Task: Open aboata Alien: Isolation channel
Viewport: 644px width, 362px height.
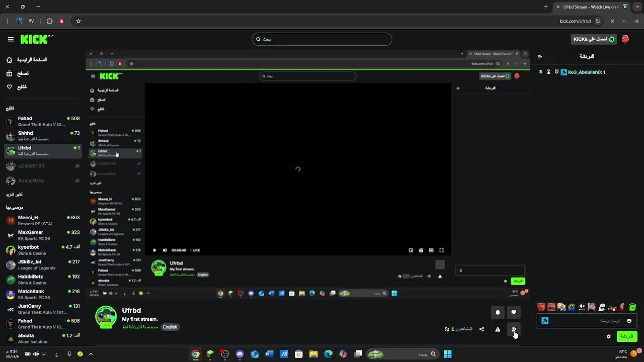Action: [43, 338]
